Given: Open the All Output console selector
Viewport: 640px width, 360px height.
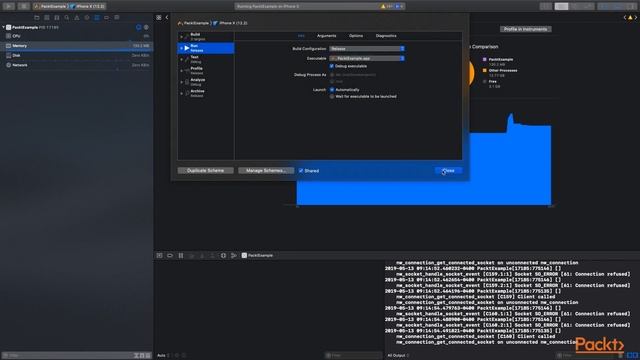Looking at the screenshot, I should click(398, 356).
